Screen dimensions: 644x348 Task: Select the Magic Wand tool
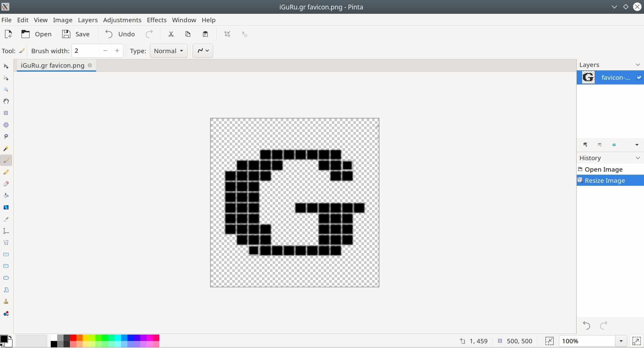pos(6,148)
